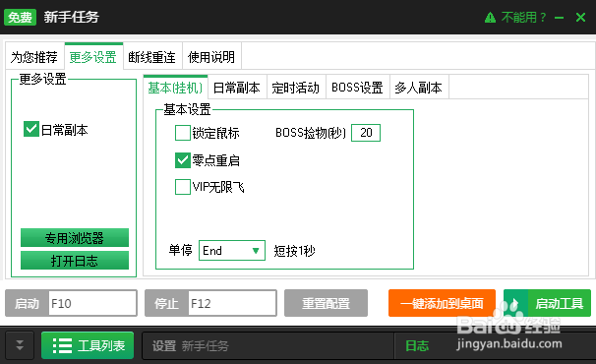Click the 专用浏览器 button

pos(75,238)
